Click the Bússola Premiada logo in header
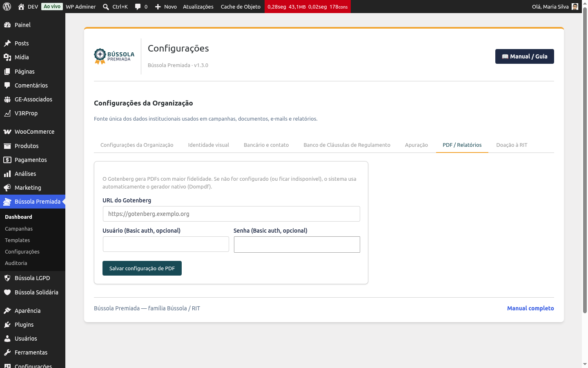 pyautogui.click(x=114, y=56)
